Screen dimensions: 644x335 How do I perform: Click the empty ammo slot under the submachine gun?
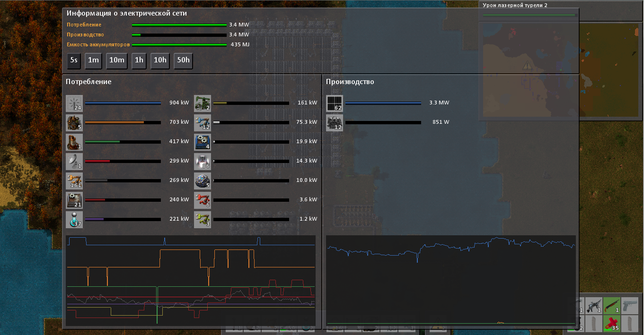(x=594, y=323)
